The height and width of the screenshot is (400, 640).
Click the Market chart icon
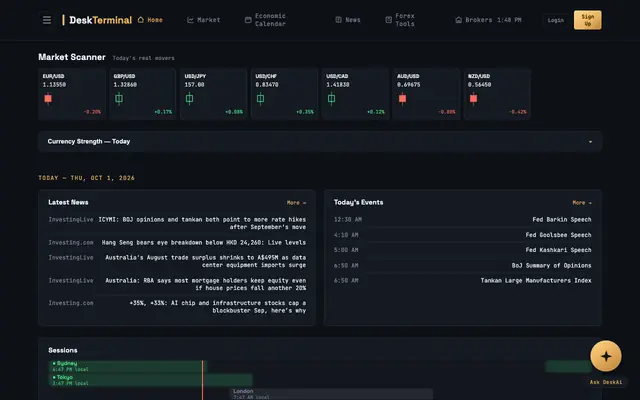click(190, 20)
